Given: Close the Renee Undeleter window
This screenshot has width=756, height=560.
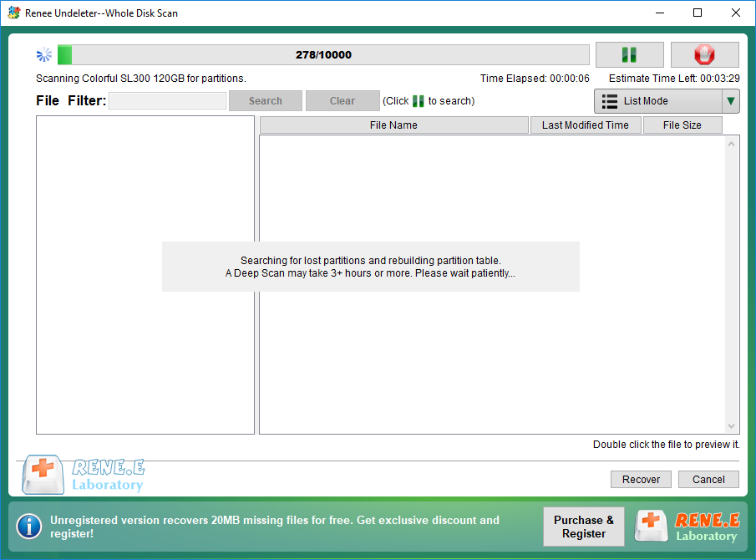Looking at the screenshot, I should 735,13.
